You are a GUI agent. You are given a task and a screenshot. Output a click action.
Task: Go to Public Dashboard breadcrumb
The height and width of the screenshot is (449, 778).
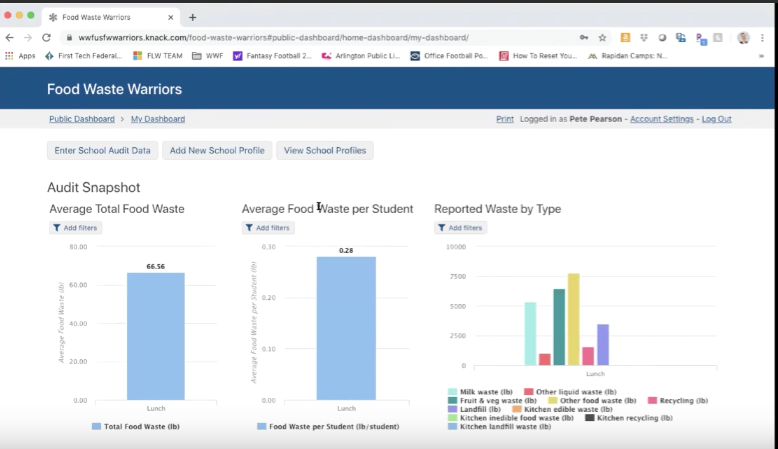coord(82,119)
